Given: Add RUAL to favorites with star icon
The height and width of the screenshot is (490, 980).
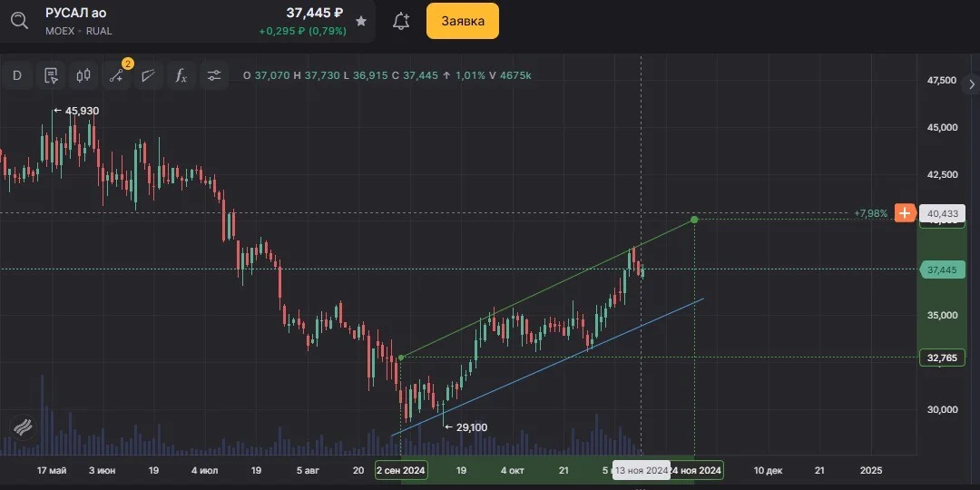Looking at the screenshot, I should click(x=360, y=21).
